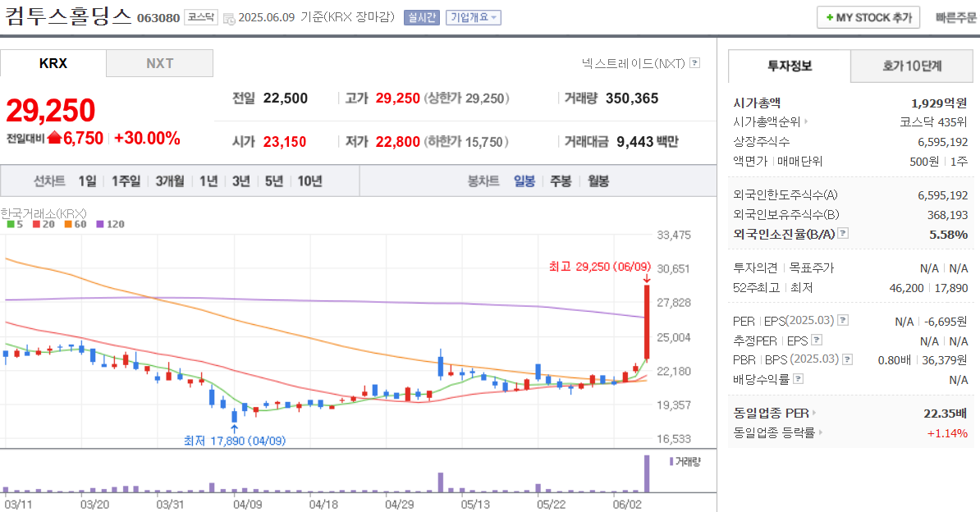This screenshot has height=512, width=980.
Task: Expand the 동일업종 PER arrow
Action: (x=813, y=414)
